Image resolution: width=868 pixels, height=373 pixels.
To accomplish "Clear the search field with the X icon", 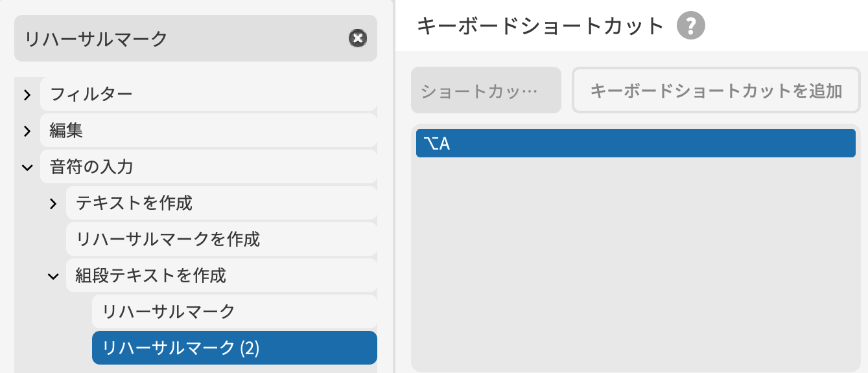I will pos(357,39).
